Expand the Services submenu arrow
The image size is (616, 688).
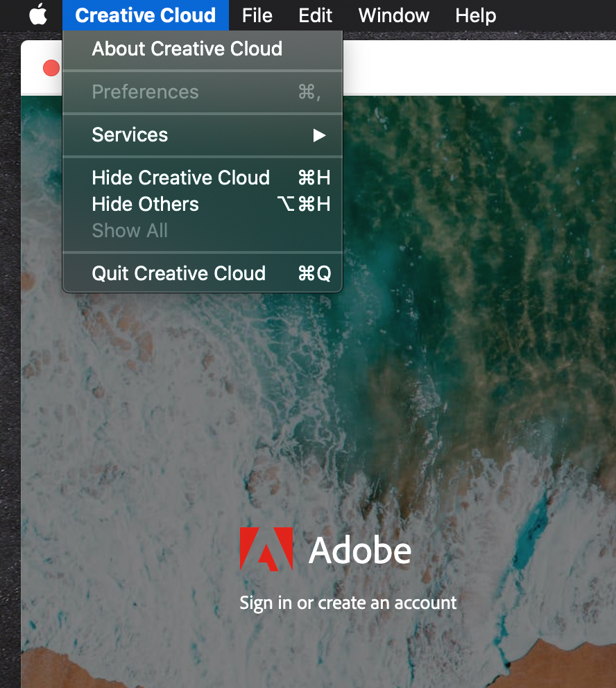click(318, 135)
